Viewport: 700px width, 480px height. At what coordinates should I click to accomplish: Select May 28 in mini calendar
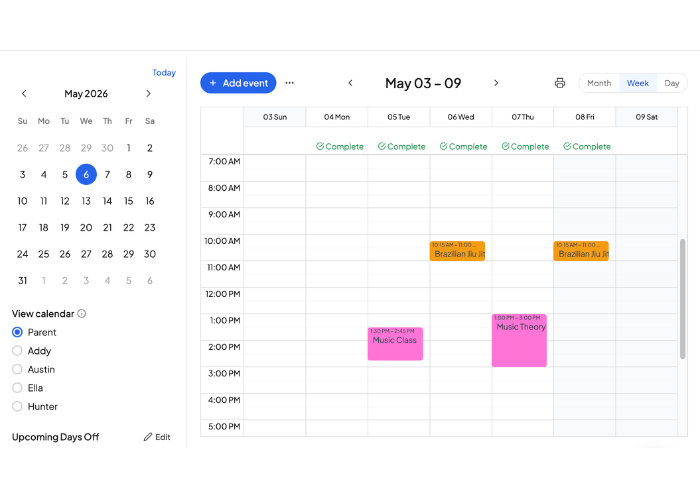(107, 254)
